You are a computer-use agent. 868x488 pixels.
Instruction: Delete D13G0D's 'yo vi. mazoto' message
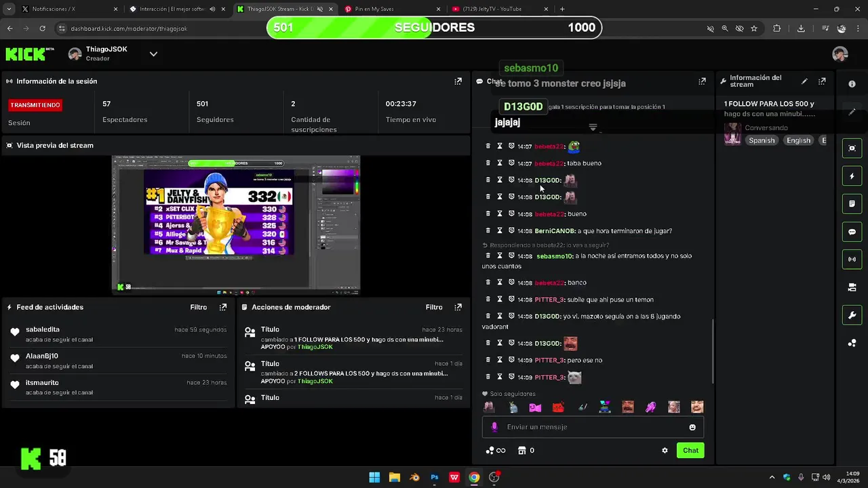pos(488,316)
